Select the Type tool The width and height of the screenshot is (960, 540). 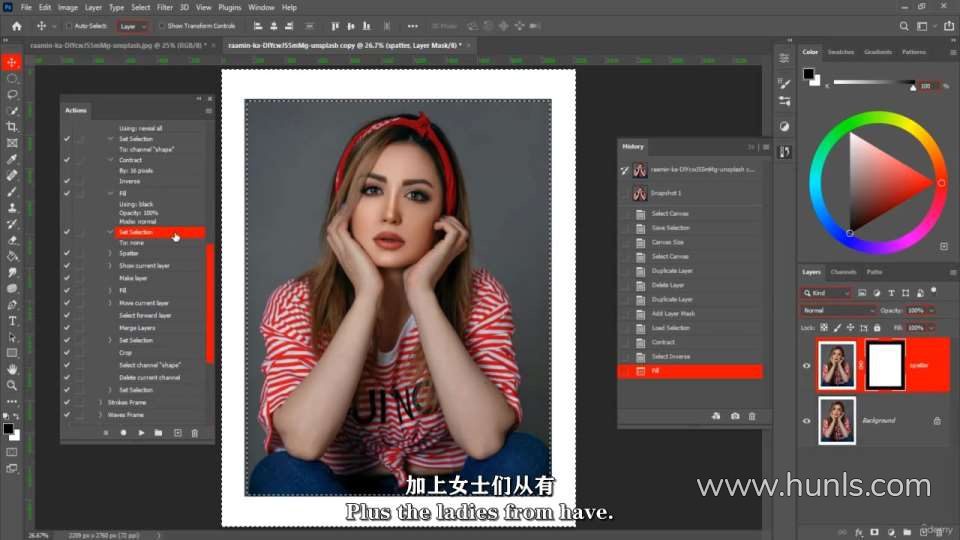coord(12,321)
